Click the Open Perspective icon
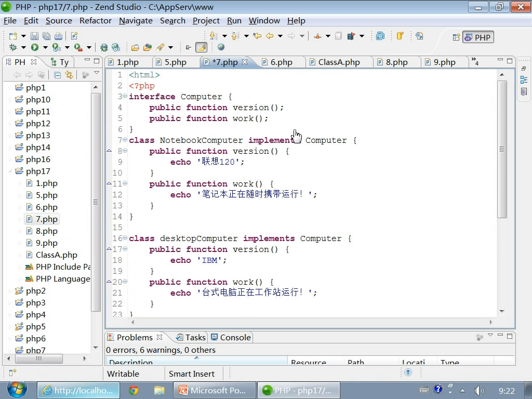This screenshot has width=532, height=399. coord(456,37)
